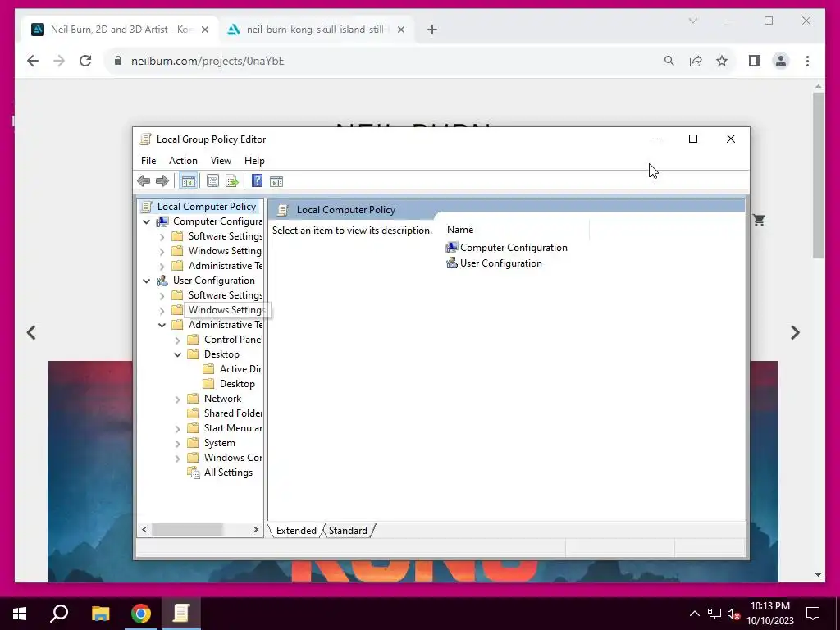Image resolution: width=840 pixels, height=630 pixels.
Task: Open the File menu
Action: click(x=148, y=161)
